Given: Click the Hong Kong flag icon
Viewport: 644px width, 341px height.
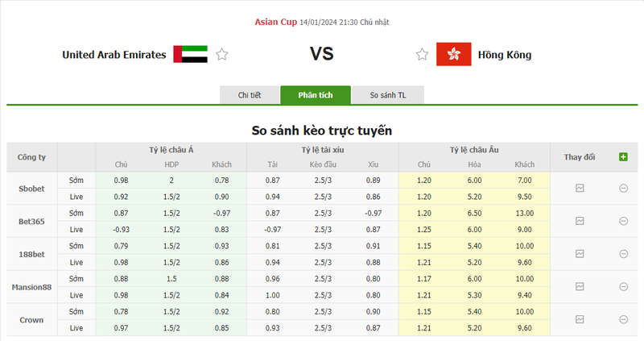Looking at the screenshot, I should pos(453,55).
